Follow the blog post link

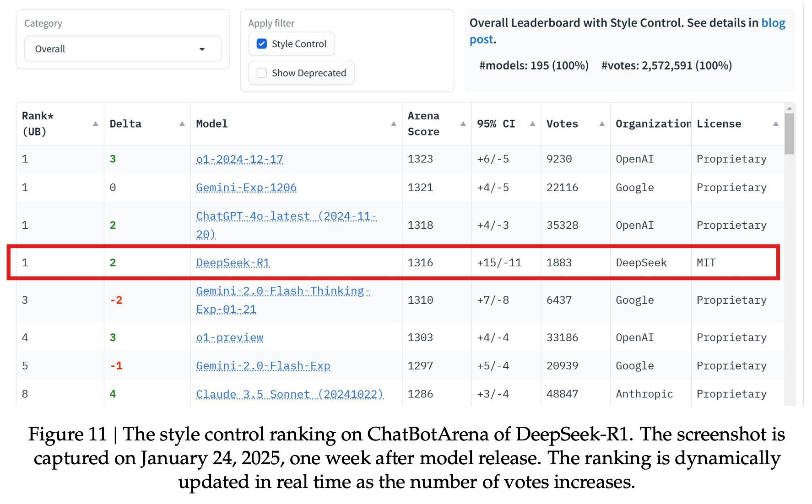click(x=773, y=23)
